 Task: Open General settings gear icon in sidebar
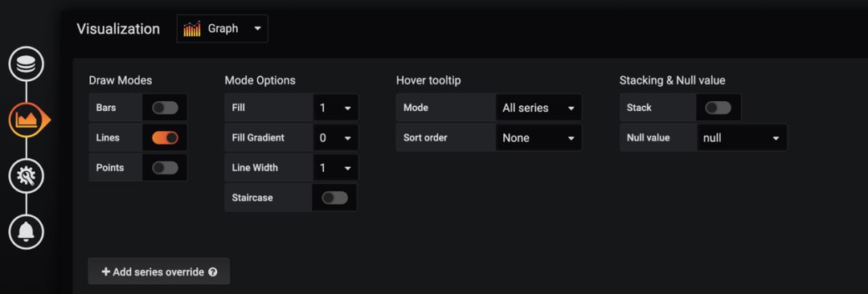point(26,175)
